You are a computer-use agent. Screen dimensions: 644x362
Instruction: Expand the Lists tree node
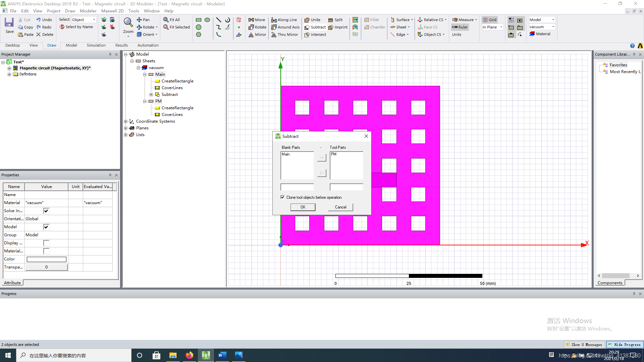pyautogui.click(x=125, y=135)
